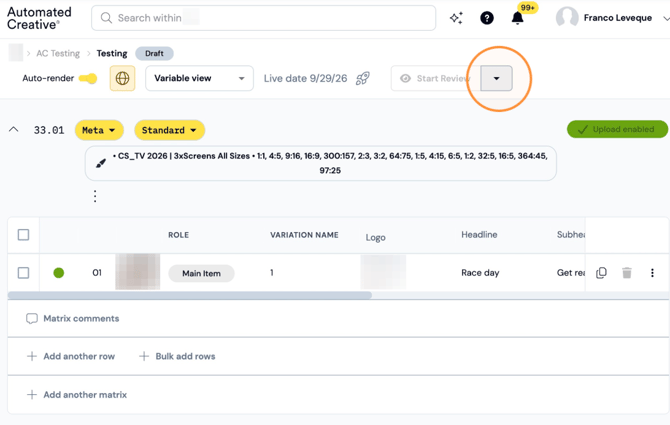Click the user avatar picture
670x425 pixels.
[567, 18]
